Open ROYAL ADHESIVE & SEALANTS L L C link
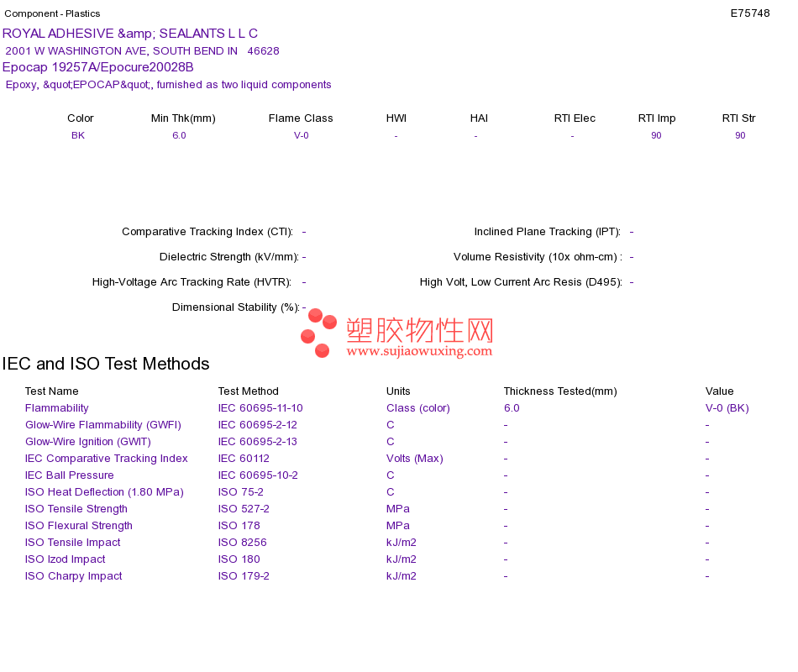 click(130, 34)
